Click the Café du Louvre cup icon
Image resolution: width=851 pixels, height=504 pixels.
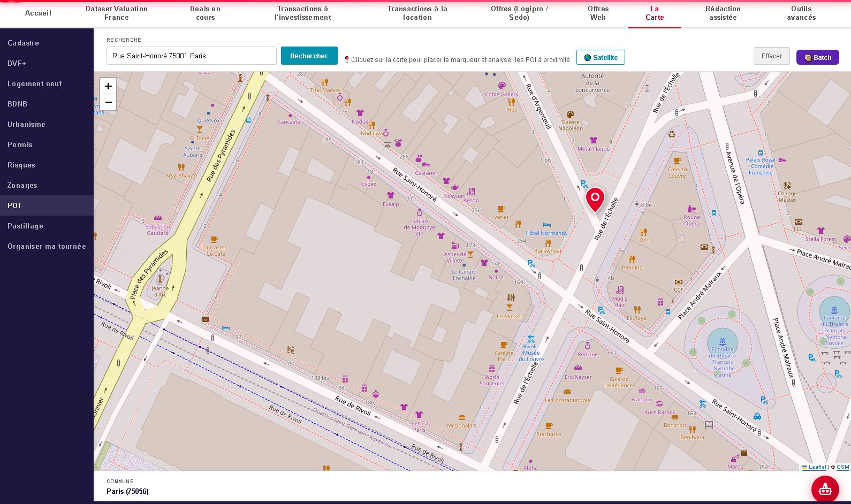tap(677, 161)
